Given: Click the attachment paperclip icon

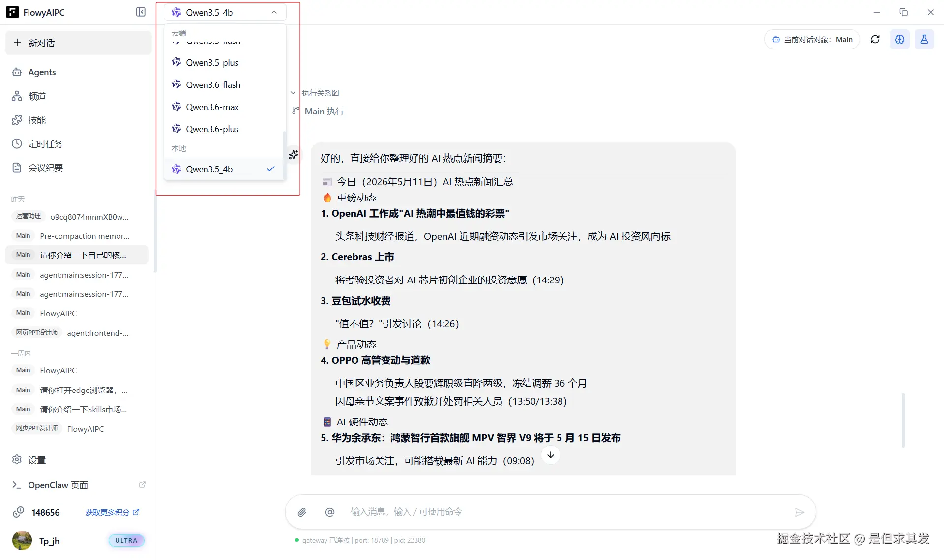Looking at the screenshot, I should (302, 512).
